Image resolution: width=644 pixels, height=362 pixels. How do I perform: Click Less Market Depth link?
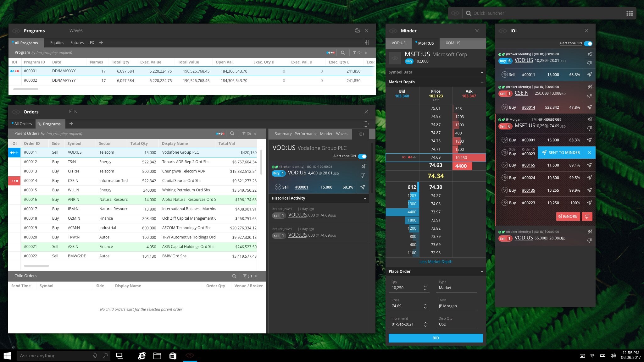(x=436, y=261)
